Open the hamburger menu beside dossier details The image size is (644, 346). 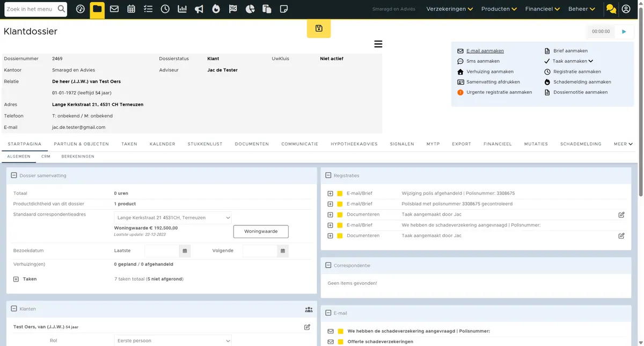point(378,44)
